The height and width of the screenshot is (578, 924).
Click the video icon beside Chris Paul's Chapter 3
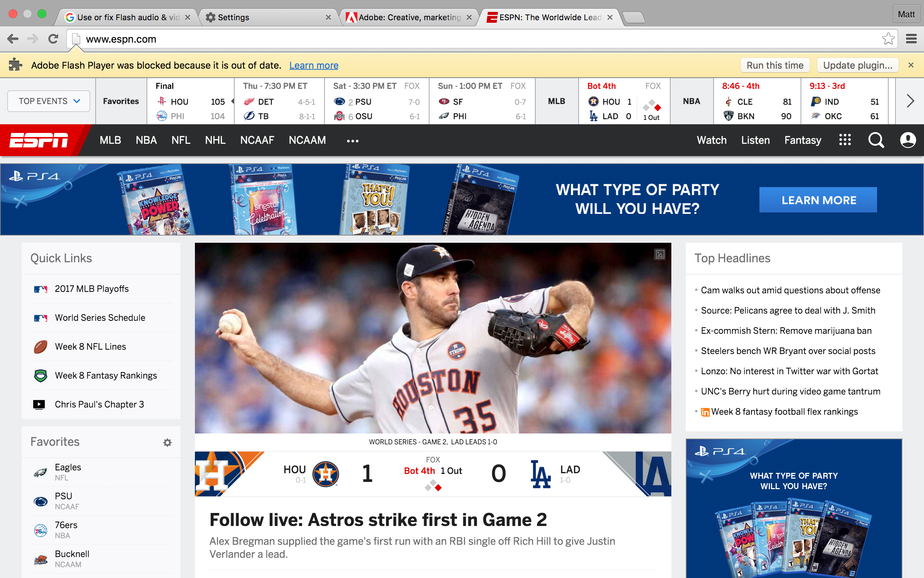click(x=39, y=405)
